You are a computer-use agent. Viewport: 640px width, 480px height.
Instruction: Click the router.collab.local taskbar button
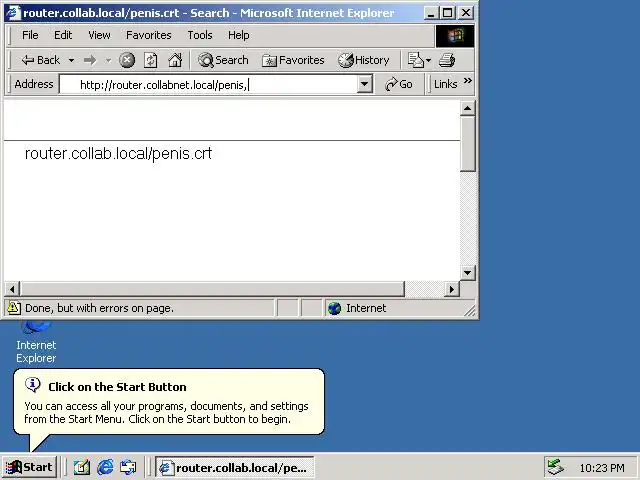[x=235, y=467]
